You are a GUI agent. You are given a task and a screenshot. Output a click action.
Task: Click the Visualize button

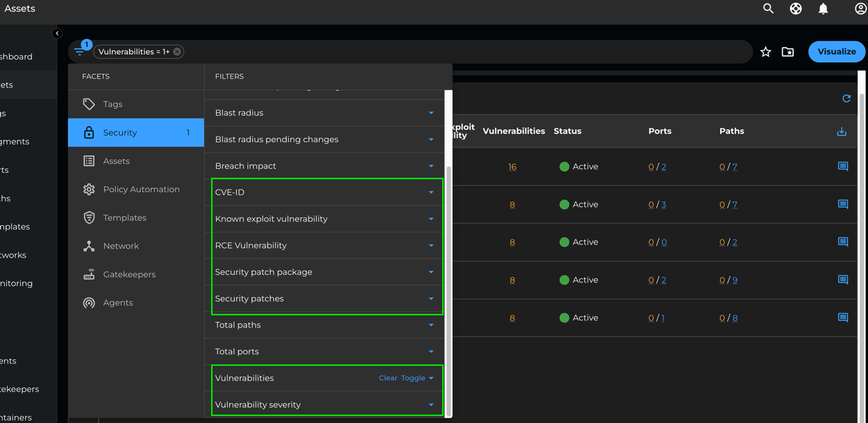837,52
